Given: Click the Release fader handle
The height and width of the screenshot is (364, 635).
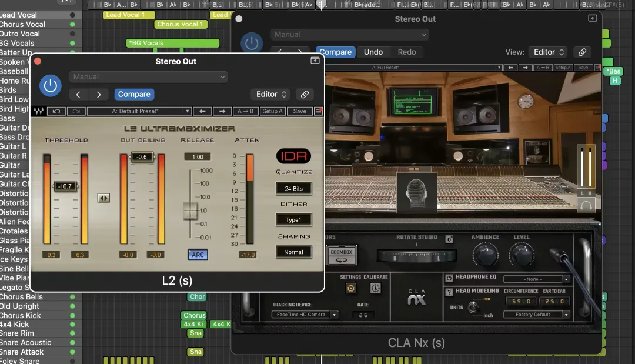Looking at the screenshot, I should [x=190, y=211].
